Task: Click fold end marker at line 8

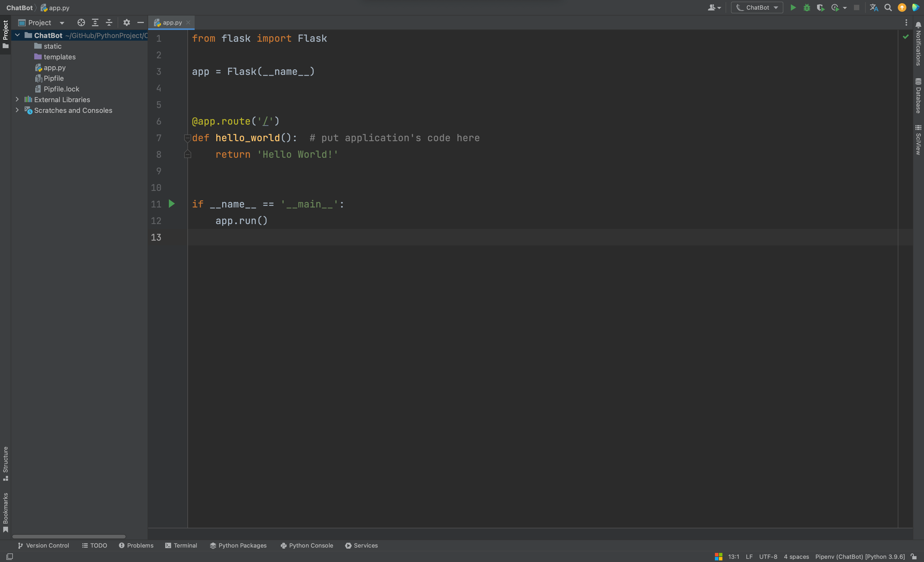Action: (187, 154)
